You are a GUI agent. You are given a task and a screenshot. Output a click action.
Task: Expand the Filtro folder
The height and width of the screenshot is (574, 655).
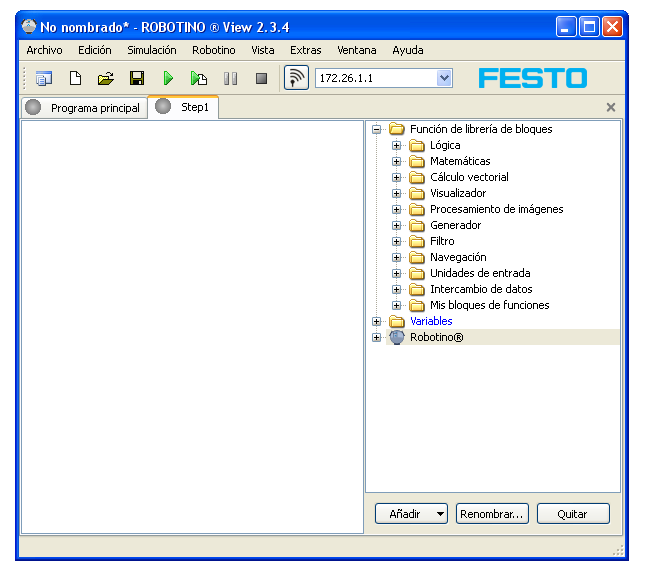pyautogui.click(x=396, y=241)
